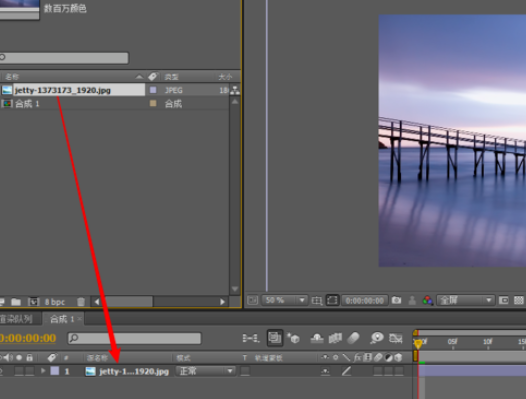Viewport: 526px width, 399px height.
Task: Open the composition mini-flowchart icon
Action: [251, 338]
